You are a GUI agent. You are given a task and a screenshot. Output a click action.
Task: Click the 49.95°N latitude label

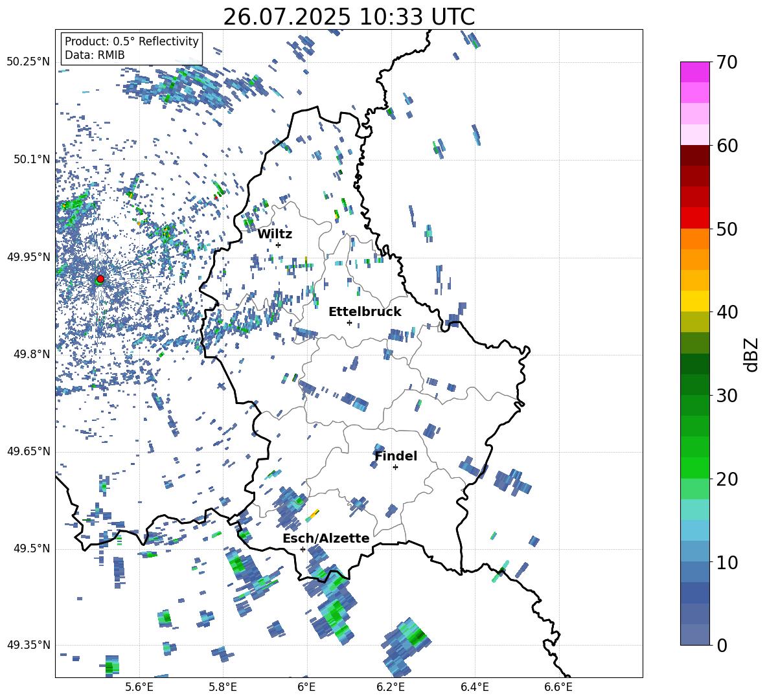pos(29,256)
